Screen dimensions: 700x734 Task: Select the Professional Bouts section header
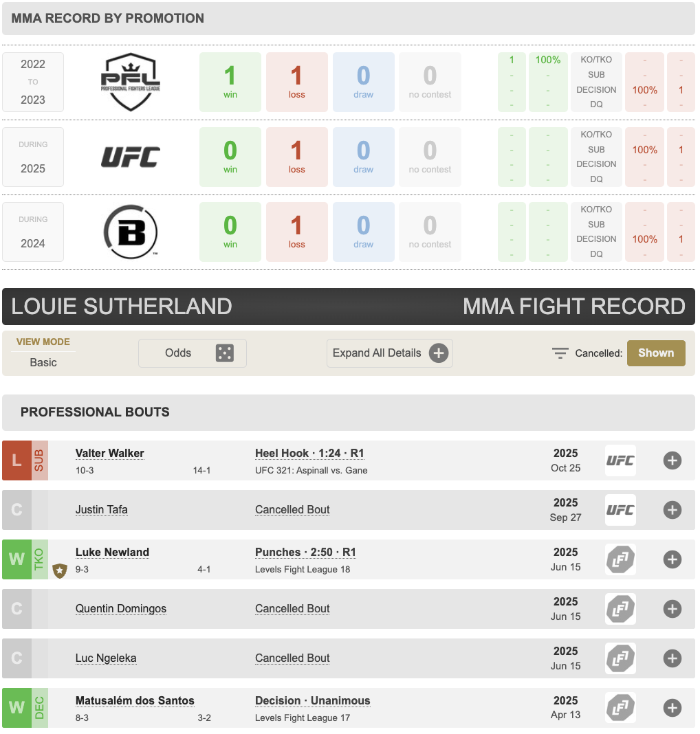pyautogui.click(x=95, y=412)
